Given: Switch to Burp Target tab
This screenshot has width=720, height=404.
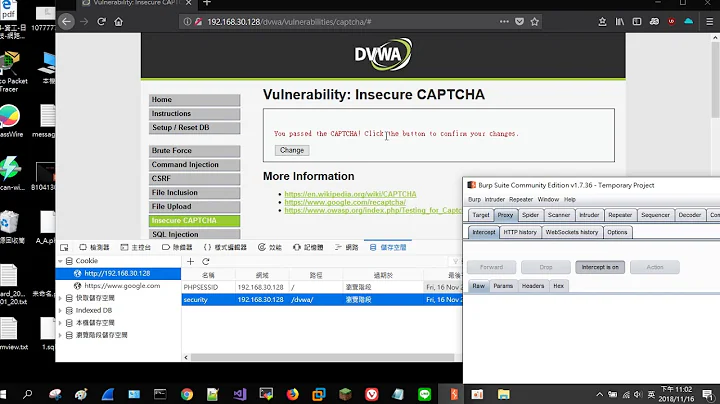Looking at the screenshot, I should [481, 215].
